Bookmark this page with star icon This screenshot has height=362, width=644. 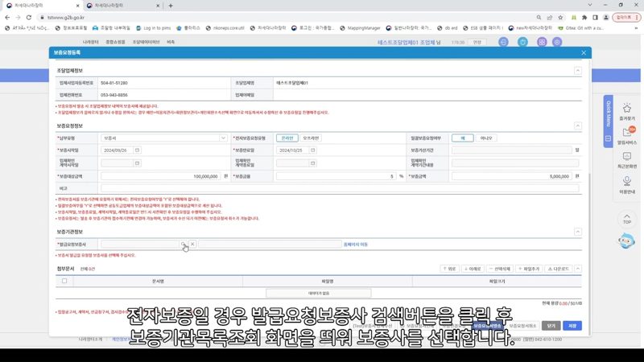[560, 17]
